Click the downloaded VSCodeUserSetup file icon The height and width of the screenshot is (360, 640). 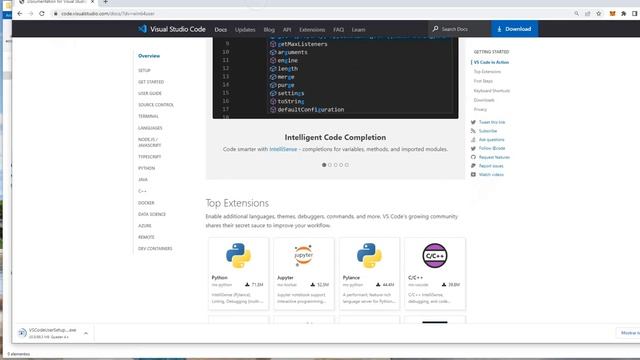pos(22,333)
